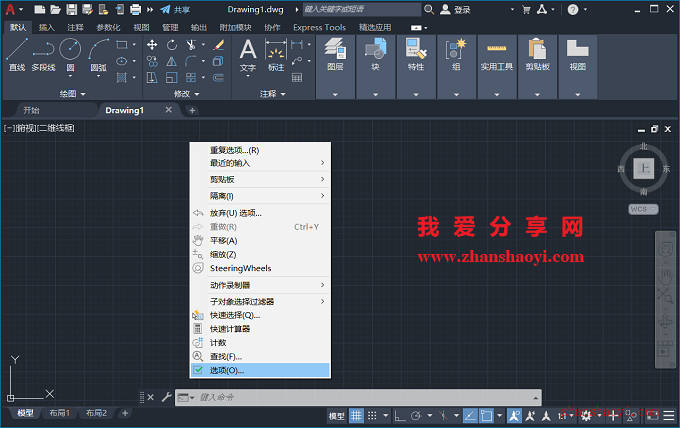Screen dimensions: 680x428
Task: Select the Dimension (标注) tool
Action: click(276, 55)
